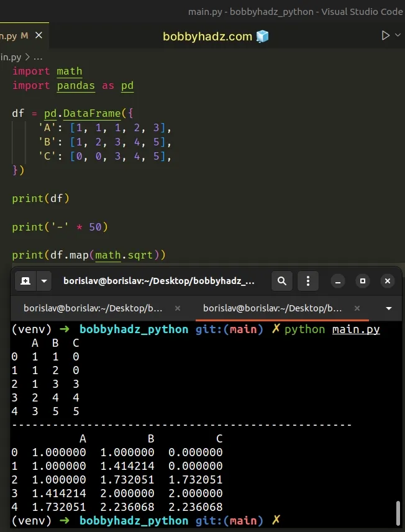Click the 'B' list line in code
Viewport: 405px width, 532px height.
coord(104,142)
